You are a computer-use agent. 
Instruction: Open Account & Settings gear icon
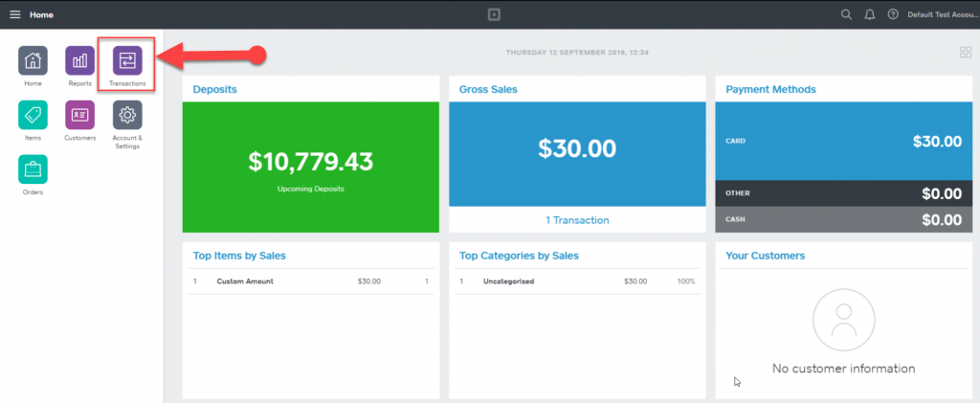tap(127, 115)
